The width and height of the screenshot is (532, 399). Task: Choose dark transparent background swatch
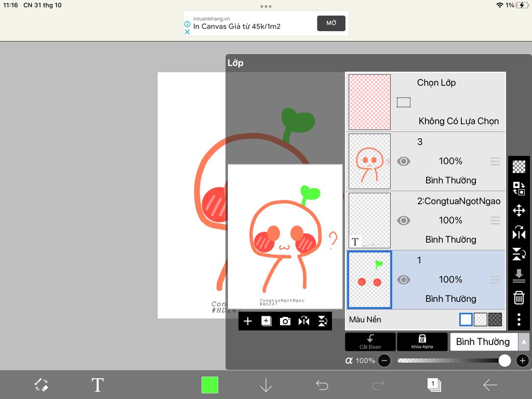[495, 320]
